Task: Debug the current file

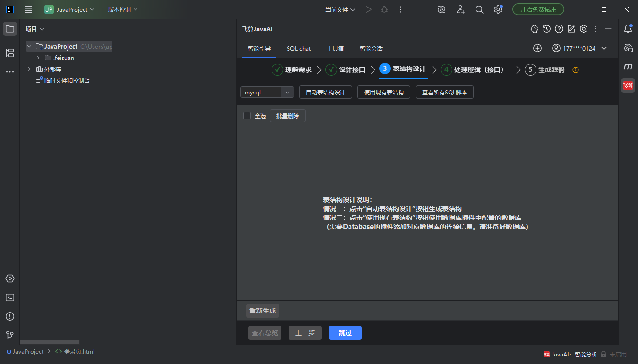Action: (384, 9)
